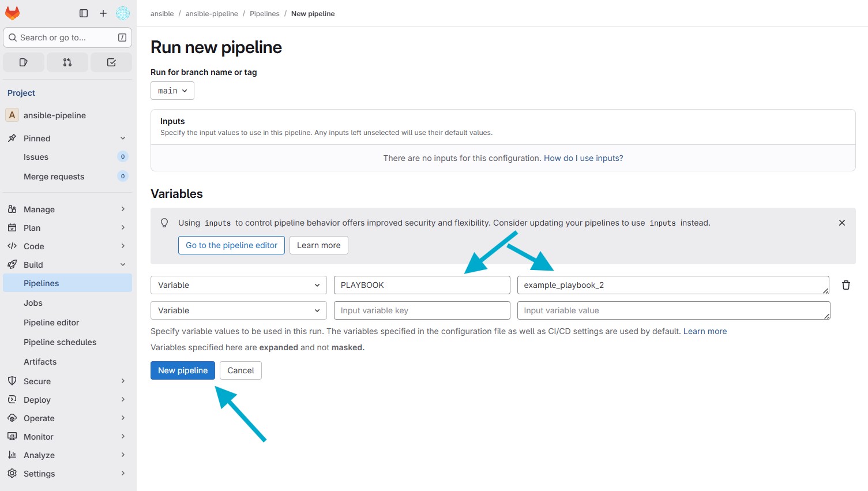Click the New pipeline button
This screenshot has width=868, height=491.
(x=182, y=370)
